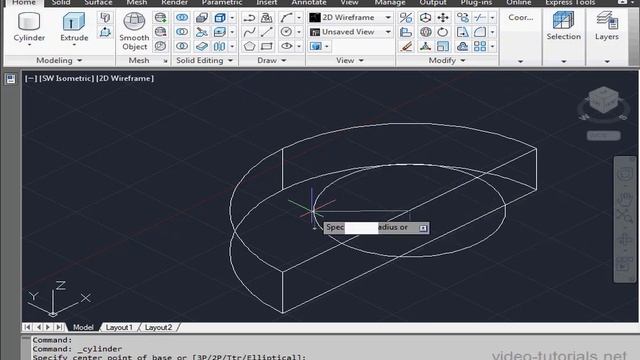Expand the Solid Editing panel
Image resolution: width=640 pixels, height=360 pixels.
[x=204, y=60]
